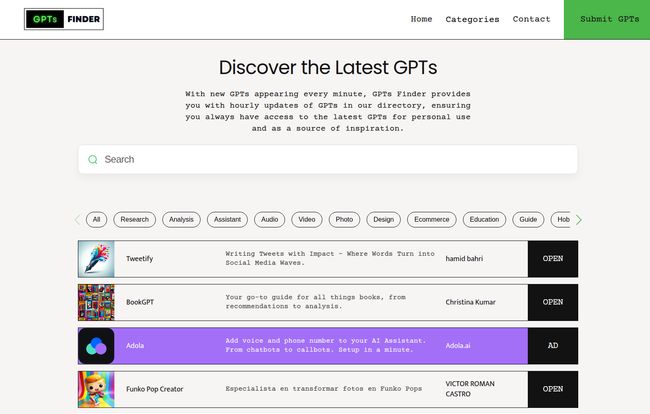Click the Discover the Latest GPTs heading
Screen dimensions: 650x414
(328, 68)
